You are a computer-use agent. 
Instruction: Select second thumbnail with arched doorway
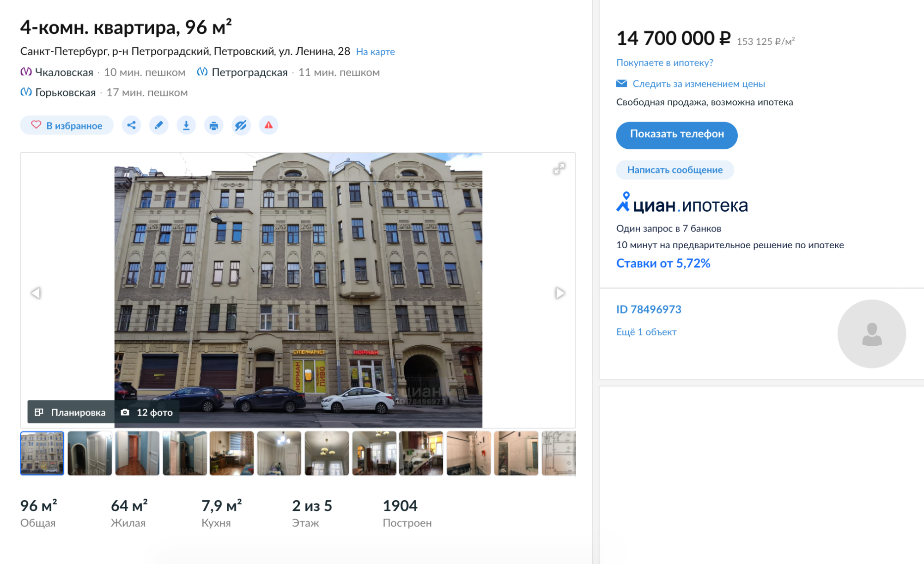90,453
